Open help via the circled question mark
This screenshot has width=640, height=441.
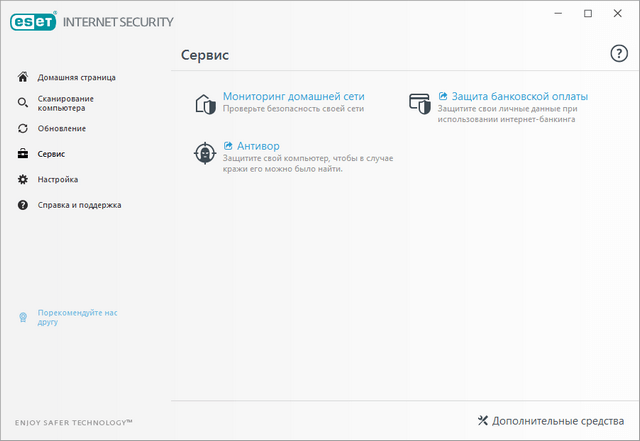(619, 54)
